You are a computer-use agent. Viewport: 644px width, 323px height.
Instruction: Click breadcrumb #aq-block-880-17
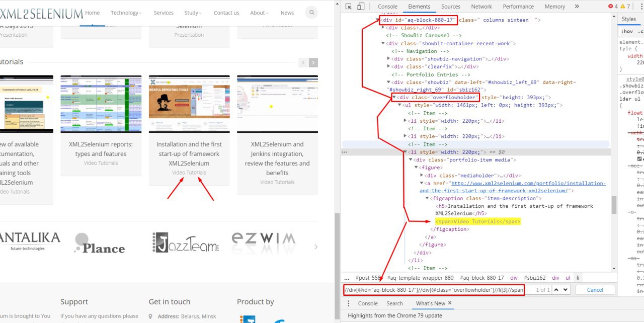pyautogui.click(x=481, y=278)
